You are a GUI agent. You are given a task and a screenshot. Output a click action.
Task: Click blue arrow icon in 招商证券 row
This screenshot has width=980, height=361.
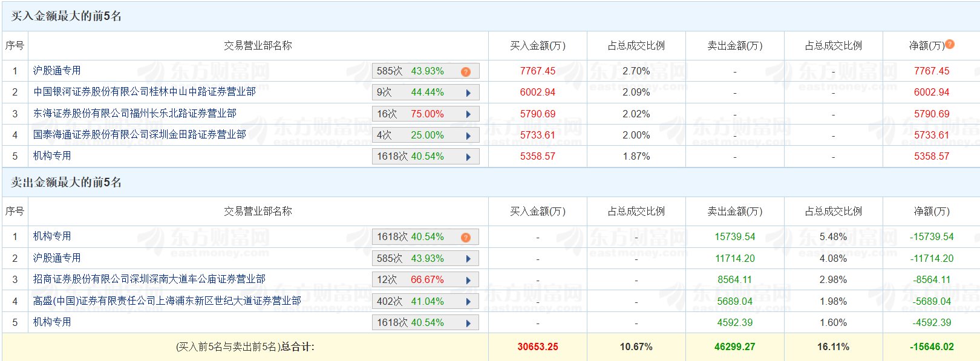tap(468, 281)
